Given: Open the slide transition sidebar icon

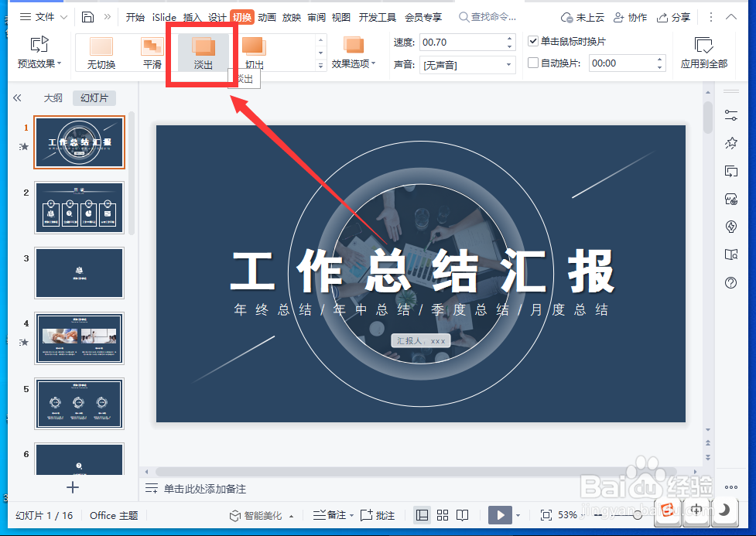Looking at the screenshot, I should 731,171.
